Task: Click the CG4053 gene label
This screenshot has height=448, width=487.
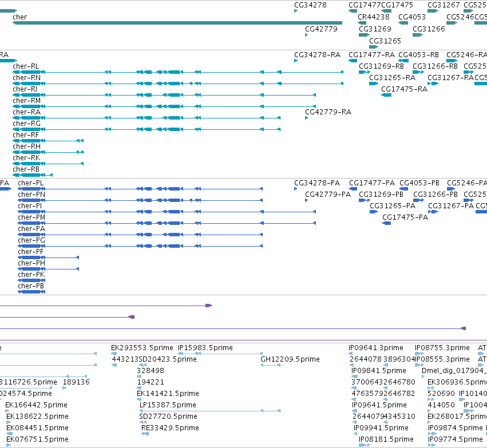Action: pos(412,17)
